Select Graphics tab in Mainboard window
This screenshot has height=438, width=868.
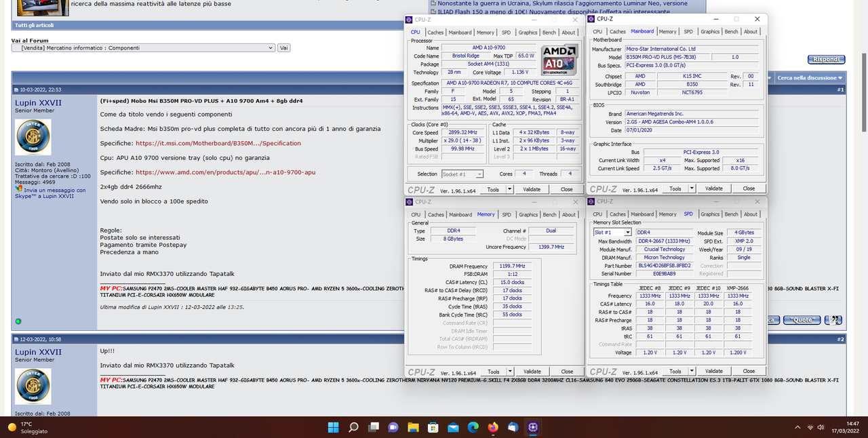[x=710, y=32]
